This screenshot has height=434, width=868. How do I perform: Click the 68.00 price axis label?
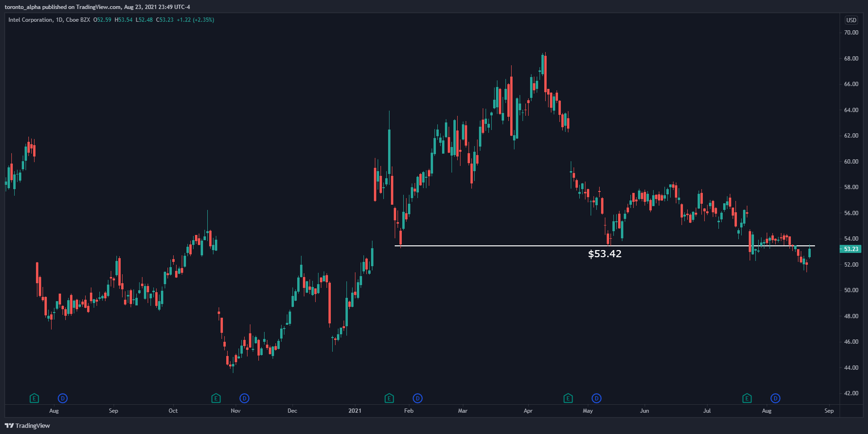coord(851,59)
